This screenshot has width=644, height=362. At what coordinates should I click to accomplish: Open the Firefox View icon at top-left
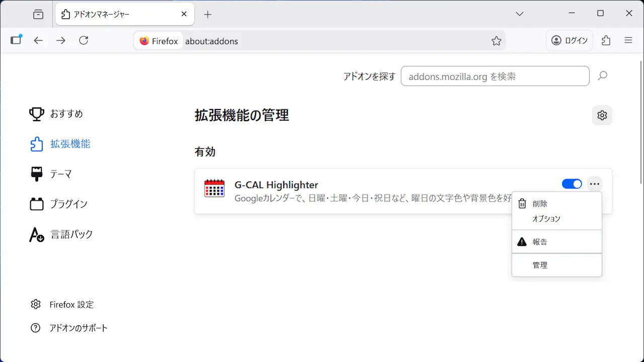38,14
